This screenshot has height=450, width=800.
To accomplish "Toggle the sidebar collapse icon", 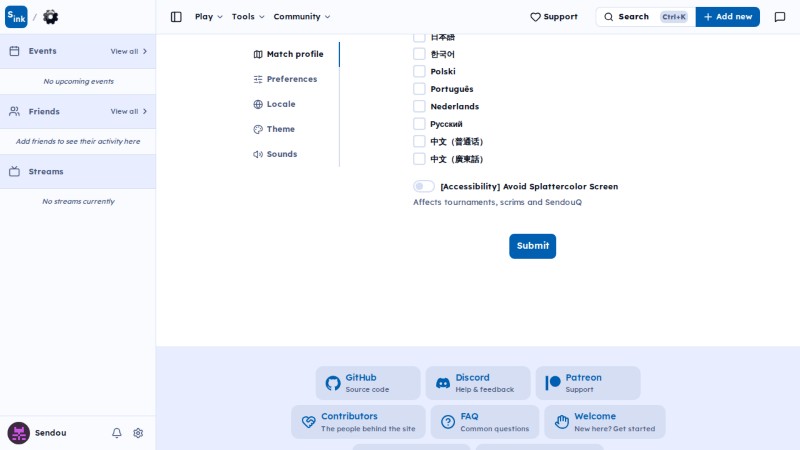I will point(176,17).
